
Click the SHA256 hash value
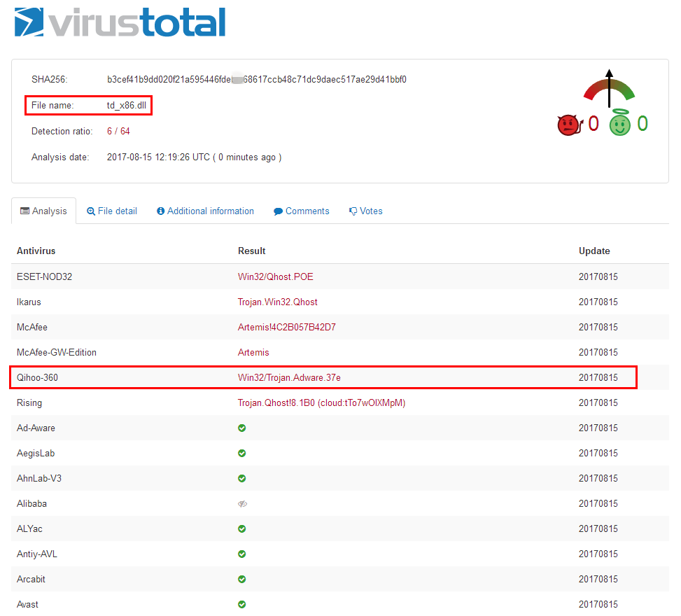pos(256,79)
